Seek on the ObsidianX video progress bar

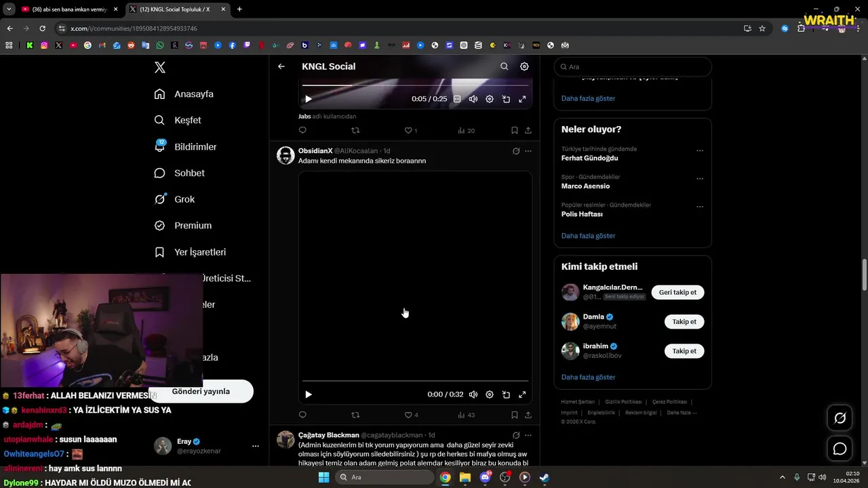pyautogui.click(x=415, y=381)
